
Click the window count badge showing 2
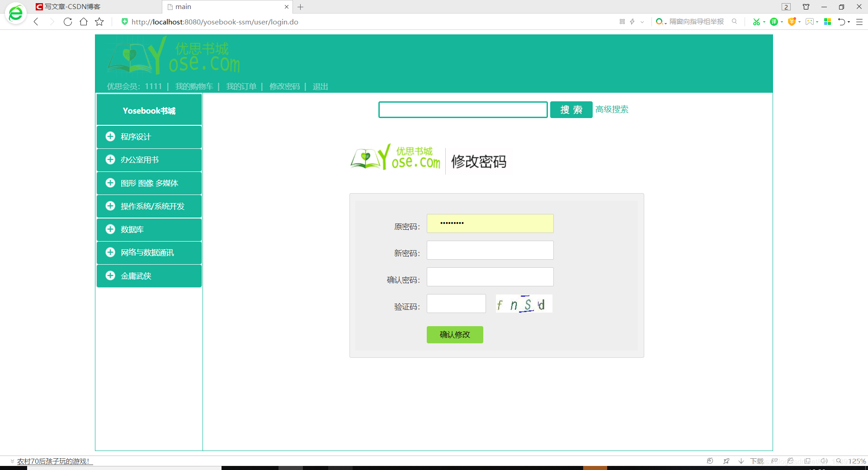[786, 7]
